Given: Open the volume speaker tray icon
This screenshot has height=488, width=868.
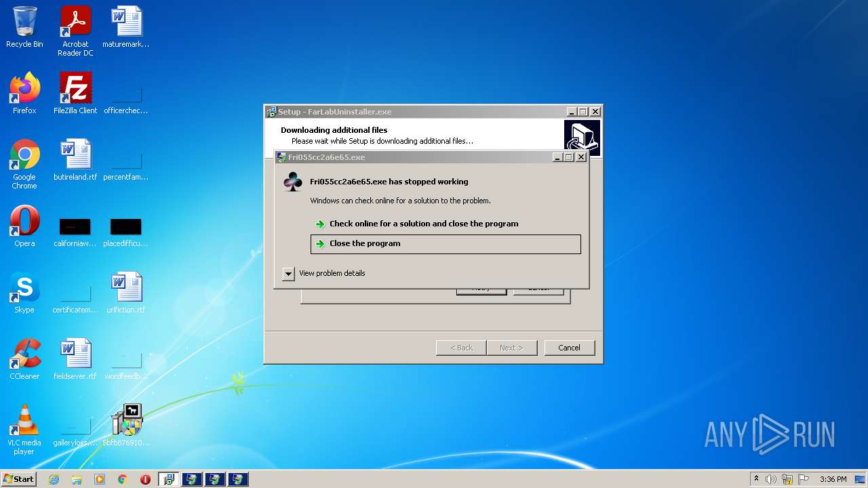Looking at the screenshot, I should point(771,479).
